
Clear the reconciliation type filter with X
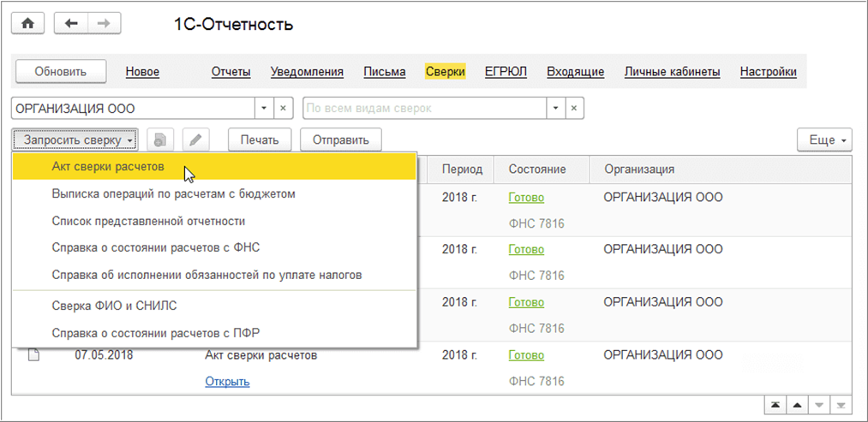(575, 109)
